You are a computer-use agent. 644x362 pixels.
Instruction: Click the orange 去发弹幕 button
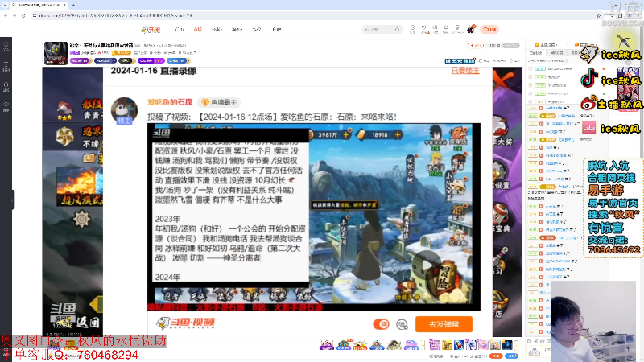point(444,324)
